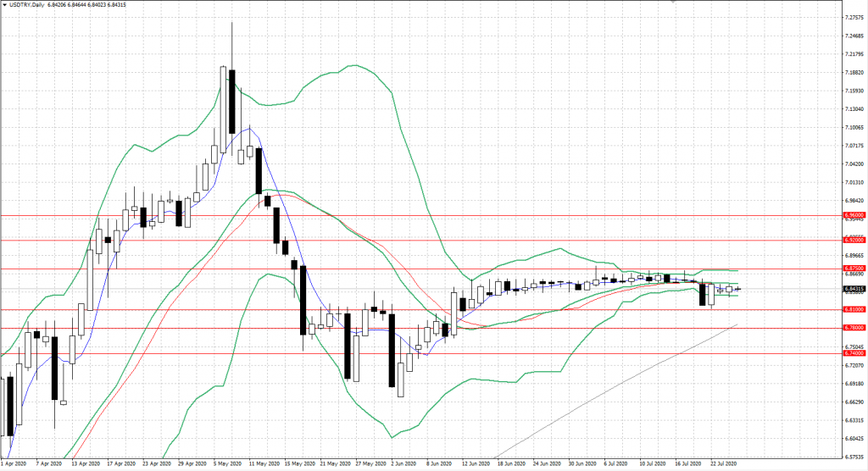Open the triangle menu beside USDTRY,Daily
This screenshot has width=868, height=471.
4,4
